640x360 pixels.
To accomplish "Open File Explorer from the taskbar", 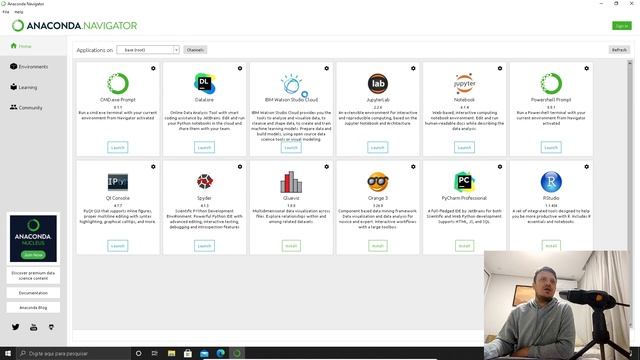I will coord(171,353).
